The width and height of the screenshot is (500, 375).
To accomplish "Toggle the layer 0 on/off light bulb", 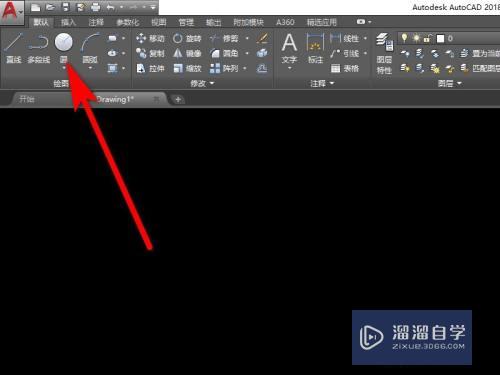I will pos(404,38).
